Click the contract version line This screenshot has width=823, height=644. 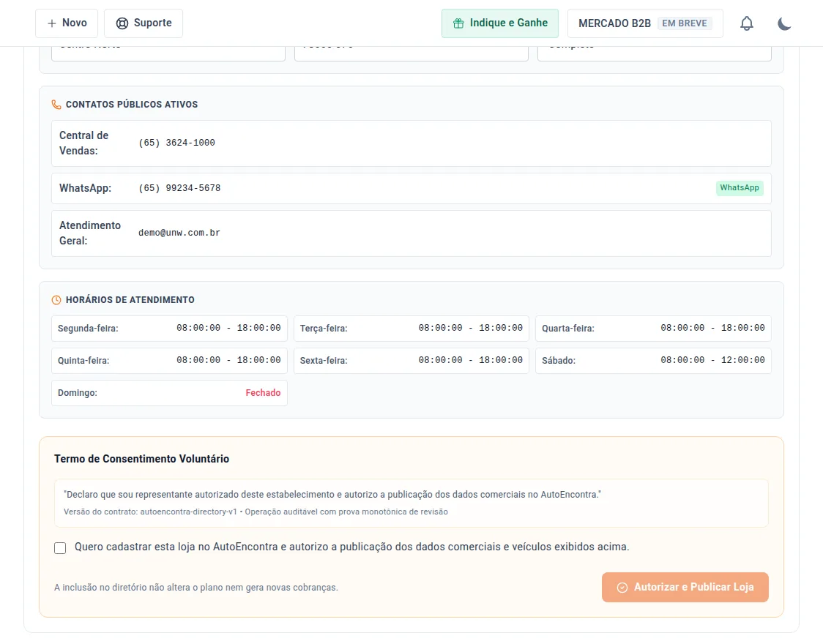pyautogui.click(x=256, y=512)
